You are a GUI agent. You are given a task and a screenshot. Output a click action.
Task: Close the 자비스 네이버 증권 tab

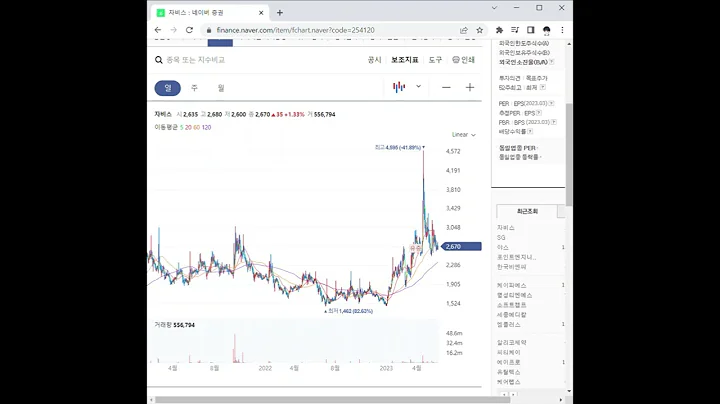(x=261, y=13)
